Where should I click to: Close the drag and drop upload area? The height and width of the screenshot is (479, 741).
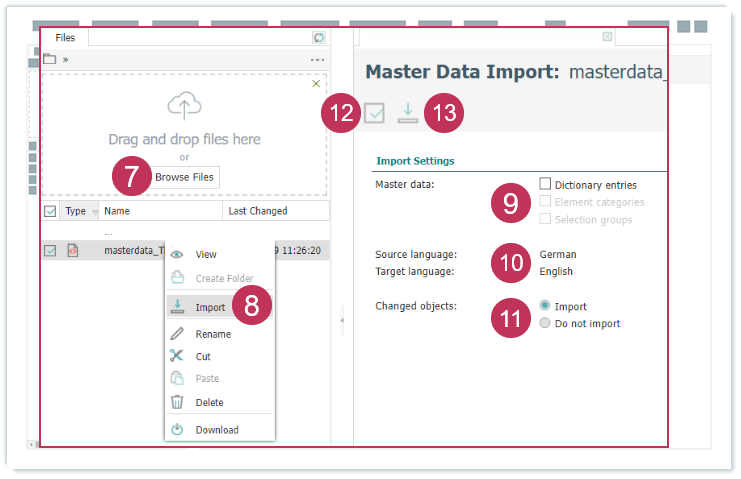pyautogui.click(x=317, y=84)
